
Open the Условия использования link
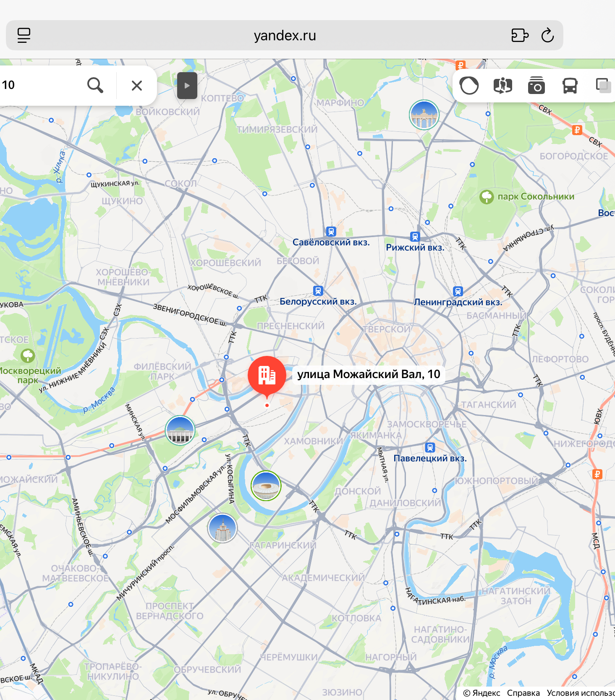point(581,693)
